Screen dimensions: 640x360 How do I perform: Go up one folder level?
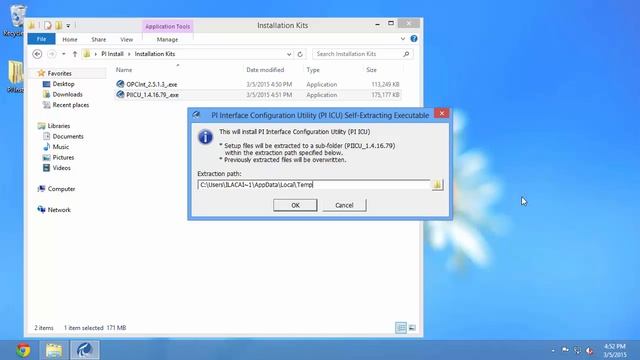pos(75,54)
